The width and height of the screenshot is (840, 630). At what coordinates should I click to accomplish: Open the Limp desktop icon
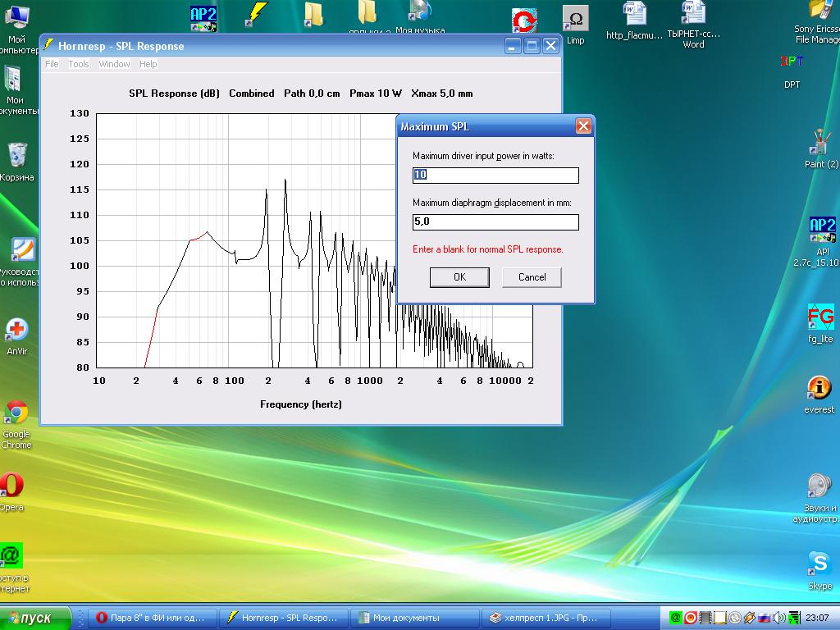tap(575, 25)
